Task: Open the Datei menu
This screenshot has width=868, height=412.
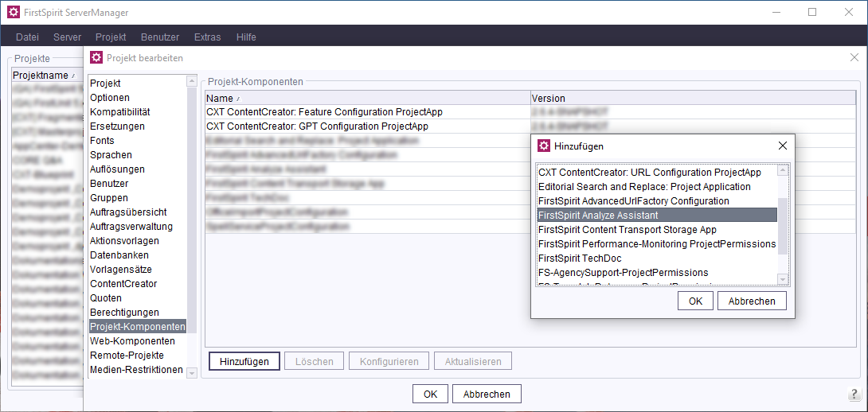Action: 27,37
